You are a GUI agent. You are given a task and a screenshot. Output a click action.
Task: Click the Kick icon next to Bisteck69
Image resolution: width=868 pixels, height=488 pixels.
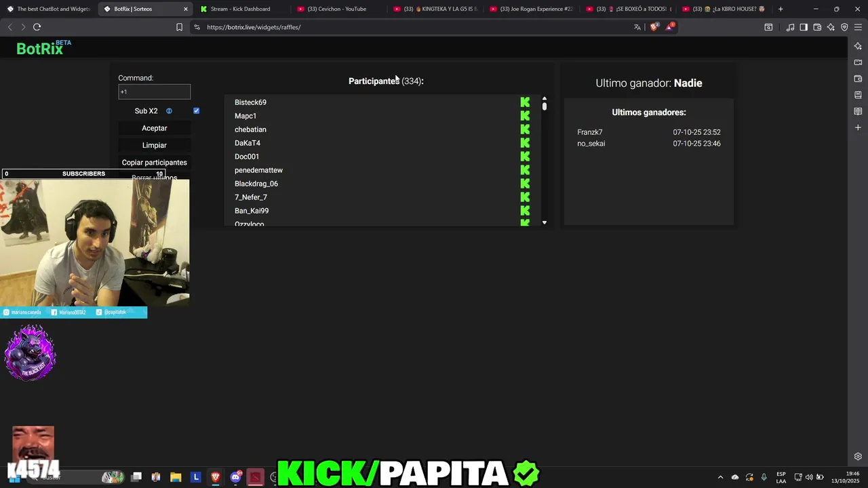(525, 102)
